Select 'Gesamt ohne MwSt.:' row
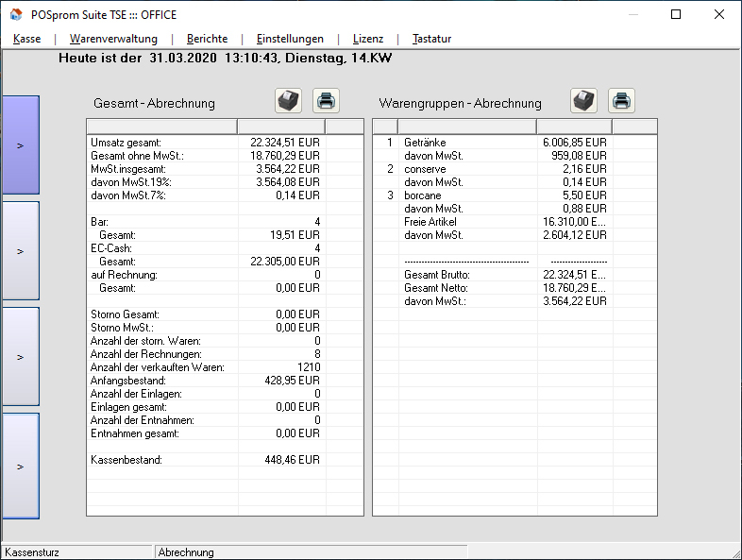The width and height of the screenshot is (742, 560). click(226, 156)
